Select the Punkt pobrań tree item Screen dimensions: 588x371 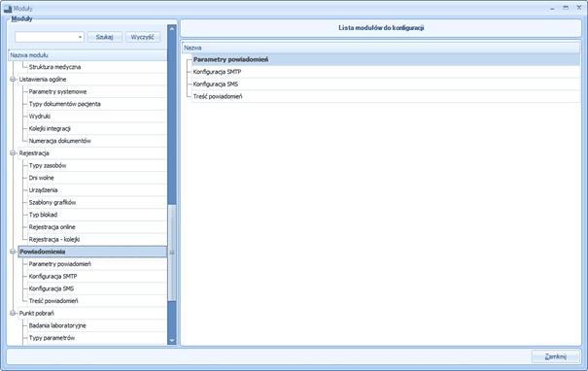pyautogui.click(x=37, y=313)
